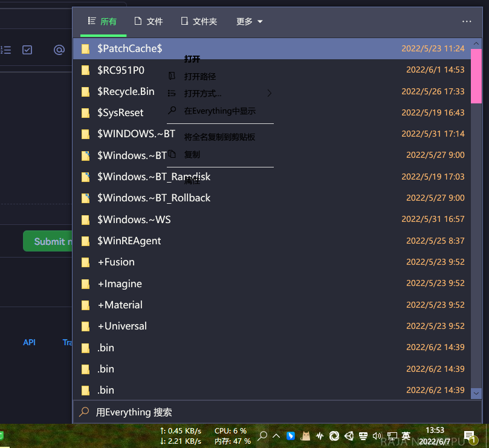Click the +Imagine folder icon
Screen dimensions: 489x448
[x=85, y=284]
